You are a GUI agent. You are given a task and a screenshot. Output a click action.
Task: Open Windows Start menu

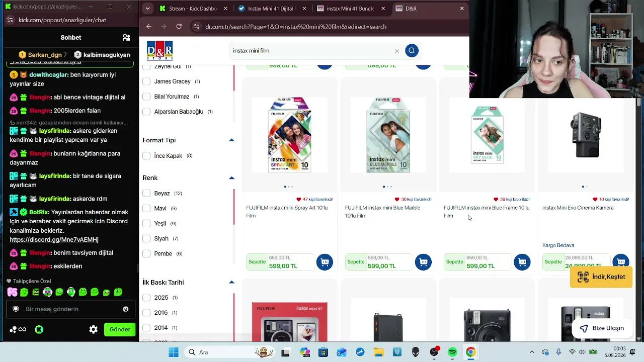174,352
